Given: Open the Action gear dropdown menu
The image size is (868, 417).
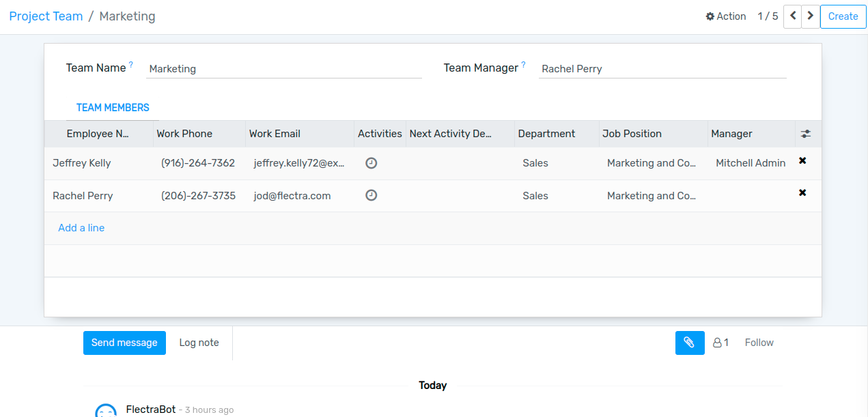Looking at the screenshot, I should (x=725, y=16).
